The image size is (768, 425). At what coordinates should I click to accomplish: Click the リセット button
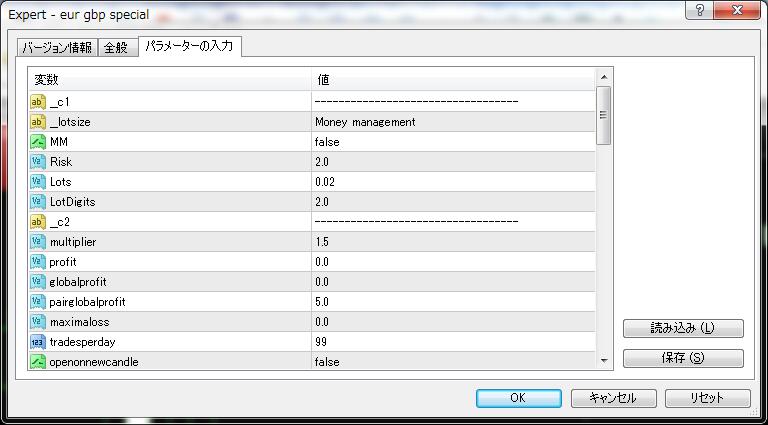point(708,398)
